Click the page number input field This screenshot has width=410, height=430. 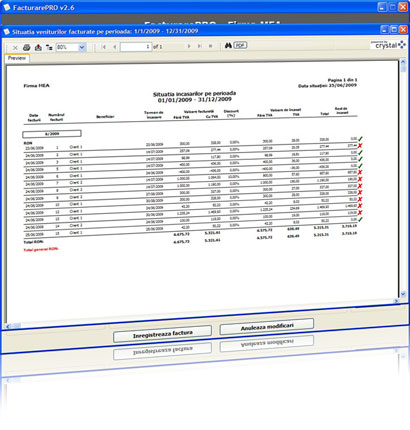coord(136,47)
